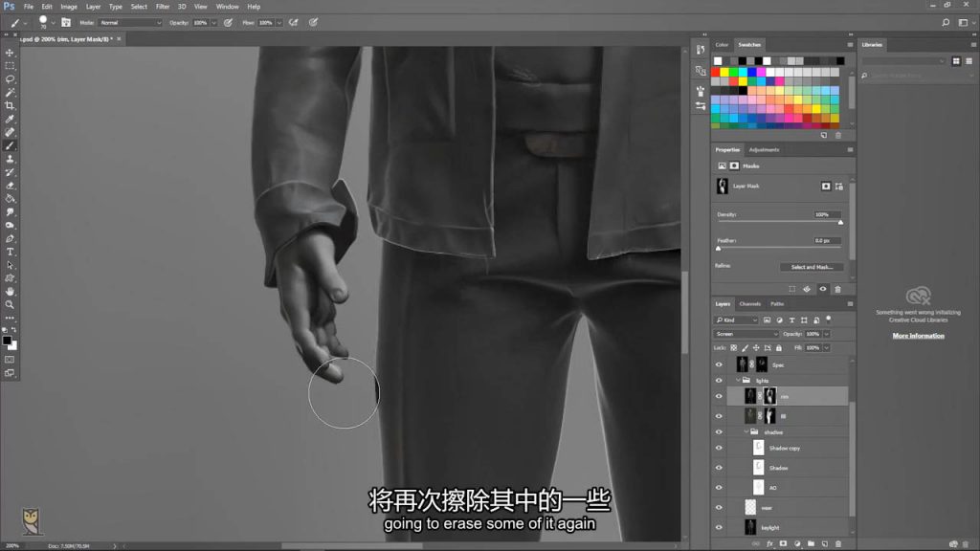Click the Delete layer trash icon
The image size is (980, 551).
click(x=838, y=544)
